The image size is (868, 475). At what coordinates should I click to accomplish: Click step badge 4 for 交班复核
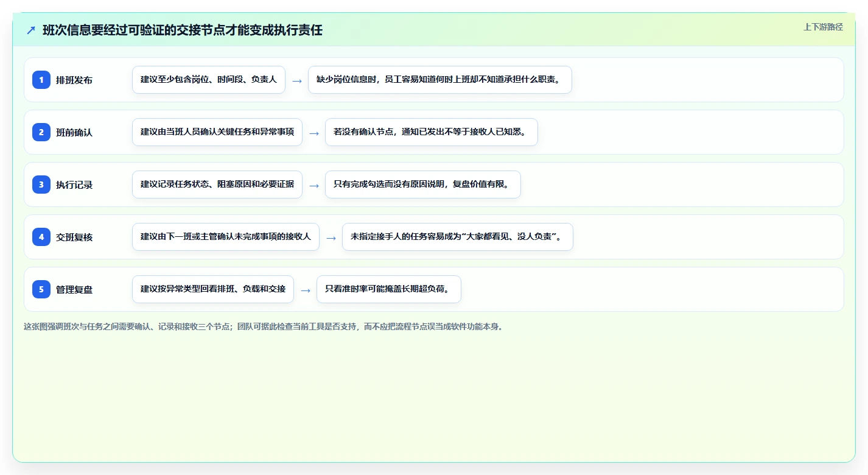[41, 237]
